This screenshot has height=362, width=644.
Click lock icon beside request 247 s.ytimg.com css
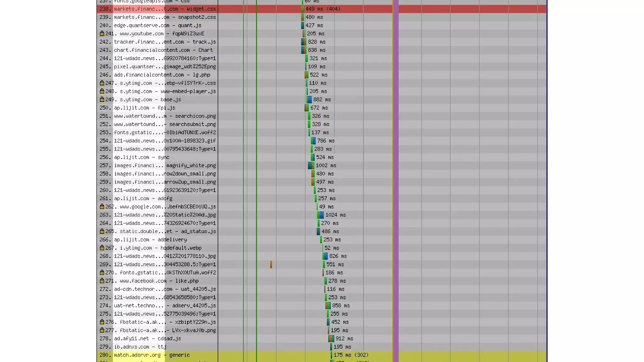click(x=102, y=83)
